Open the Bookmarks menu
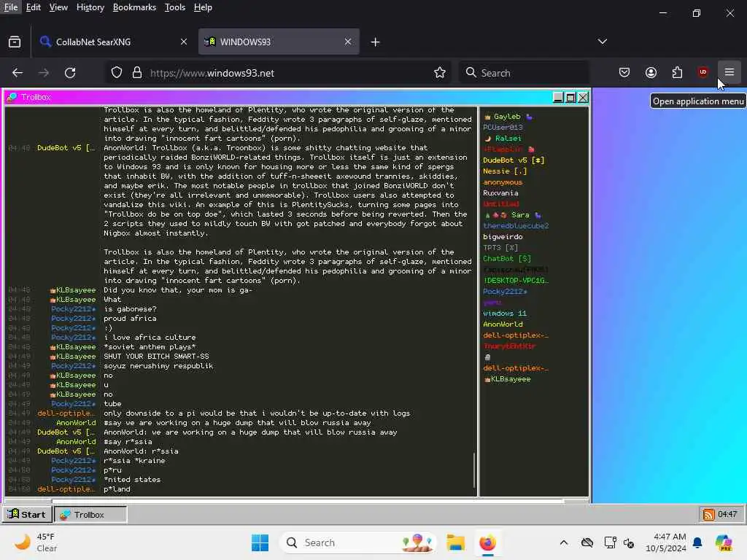Image resolution: width=747 pixels, height=560 pixels. pyautogui.click(x=134, y=7)
